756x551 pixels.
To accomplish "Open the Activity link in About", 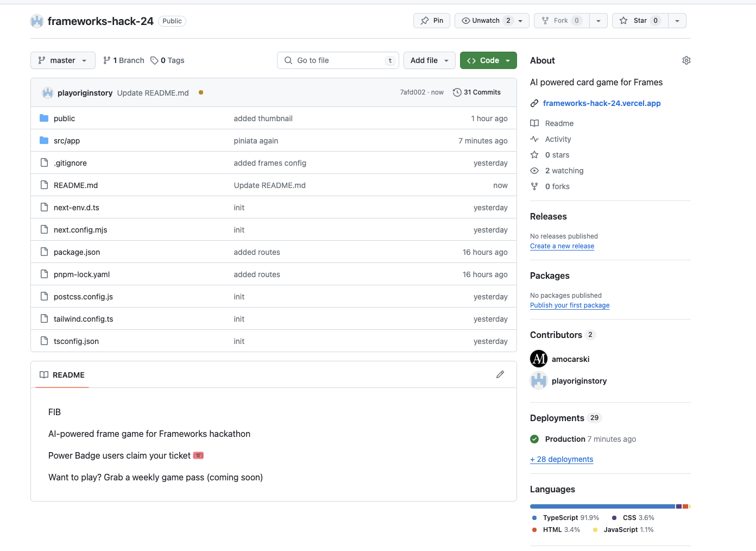I will pyautogui.click(x=551, y=139).
